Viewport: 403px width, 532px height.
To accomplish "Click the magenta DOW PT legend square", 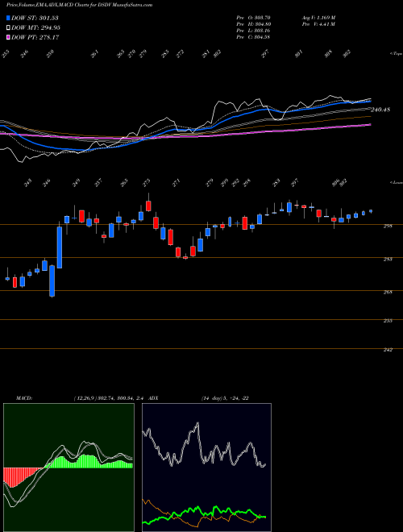I will [9, 37].
